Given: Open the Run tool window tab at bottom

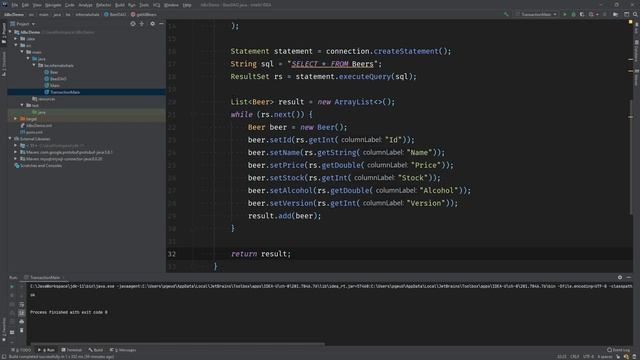Looking at the screenshot, I should coord(47,350).
